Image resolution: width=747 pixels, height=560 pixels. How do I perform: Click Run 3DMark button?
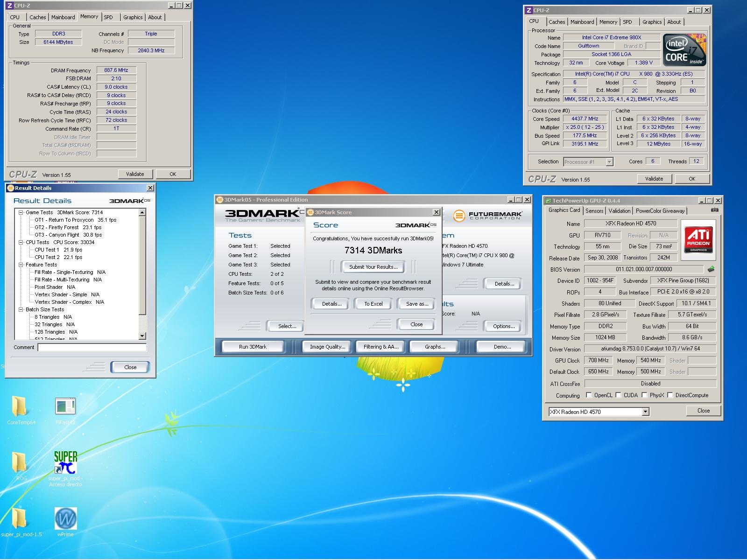(x=253, y=347)
